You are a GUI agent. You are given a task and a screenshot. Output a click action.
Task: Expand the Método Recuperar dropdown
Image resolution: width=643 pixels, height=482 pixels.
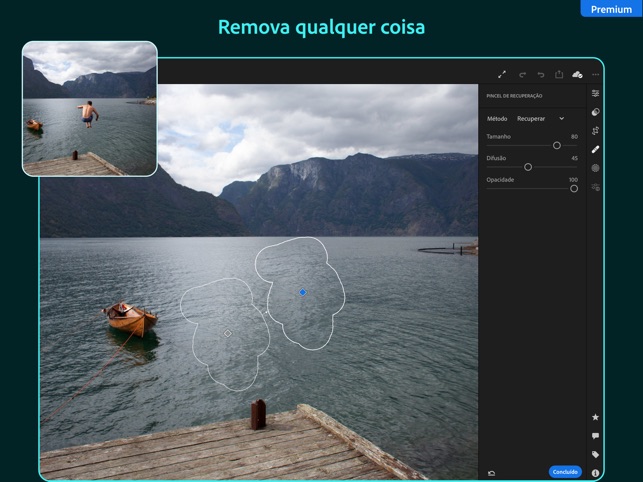(540, 119)
